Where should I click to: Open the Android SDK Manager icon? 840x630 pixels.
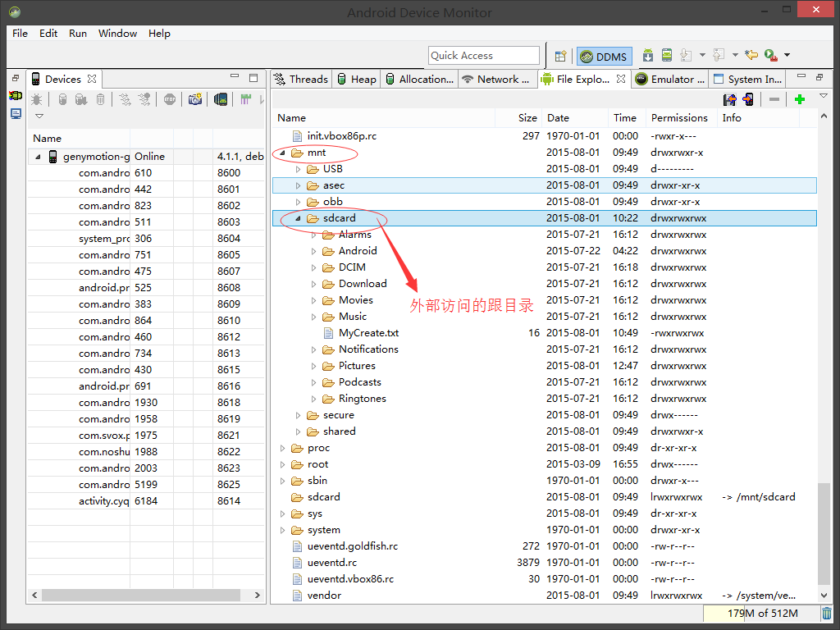point(648,55)
